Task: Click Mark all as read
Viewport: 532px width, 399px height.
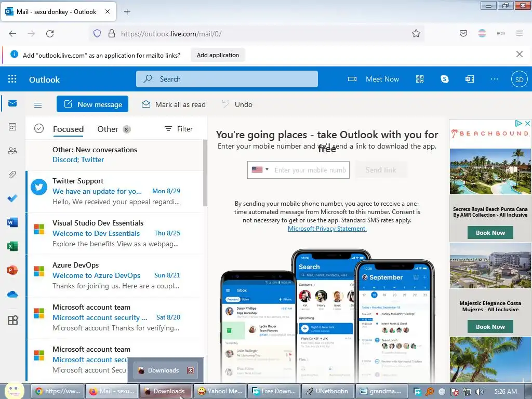Action: pos(174,104)
